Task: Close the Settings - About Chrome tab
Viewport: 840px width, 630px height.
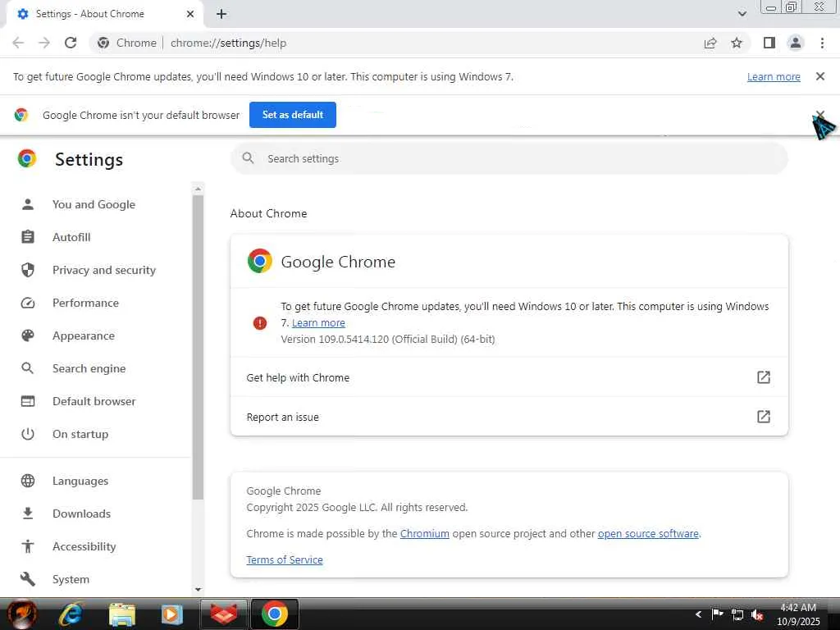Action: click(190, 14)
